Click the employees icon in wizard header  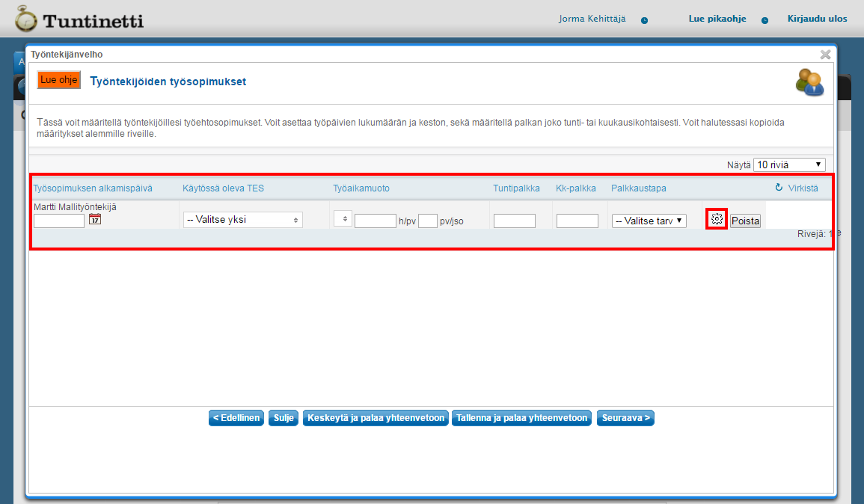tap(809, 82)
